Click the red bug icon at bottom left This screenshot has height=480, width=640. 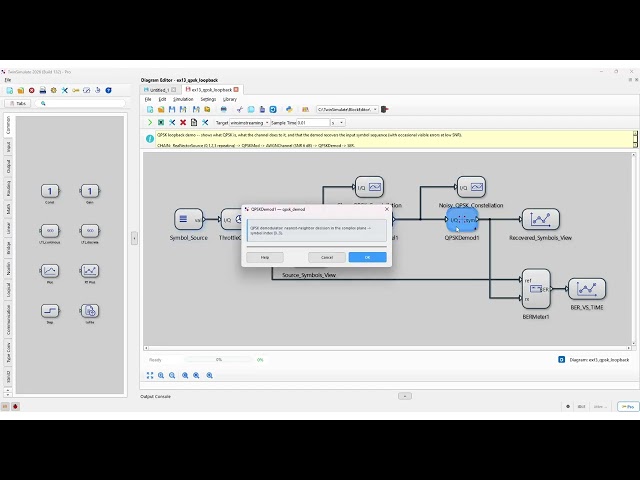pos(16,407)
